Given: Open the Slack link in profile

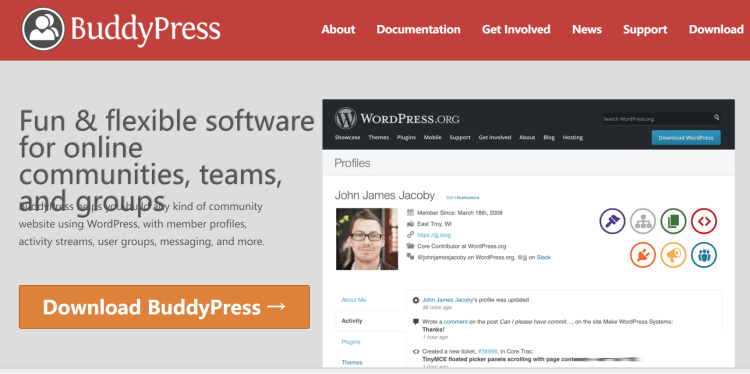Looking at the screenshot, I should point(544,257).
